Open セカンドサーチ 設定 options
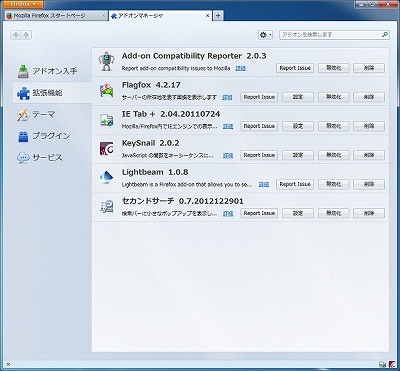 [x=298, y=213]
